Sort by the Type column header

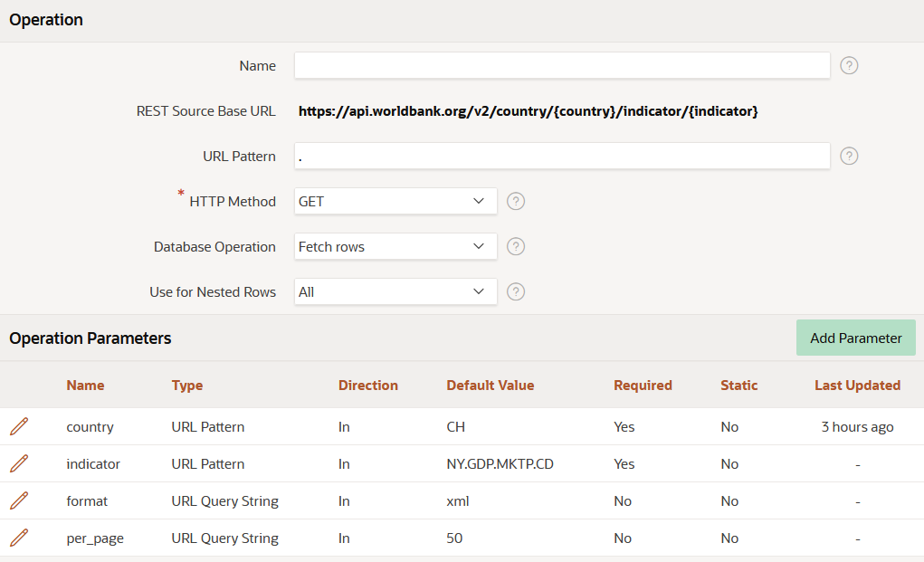pyautogui.click(x=187, y=385)
